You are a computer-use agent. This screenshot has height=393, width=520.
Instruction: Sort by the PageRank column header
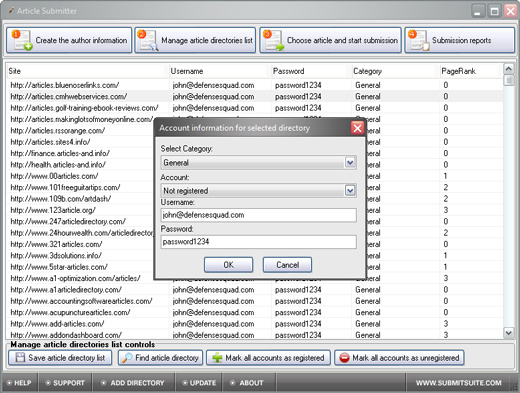click(x=471, y=71)
